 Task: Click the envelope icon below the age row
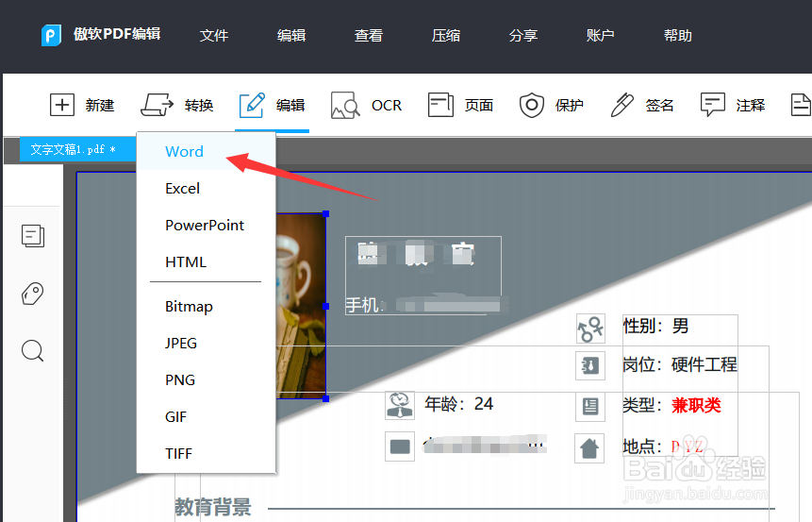coord(400,446)
